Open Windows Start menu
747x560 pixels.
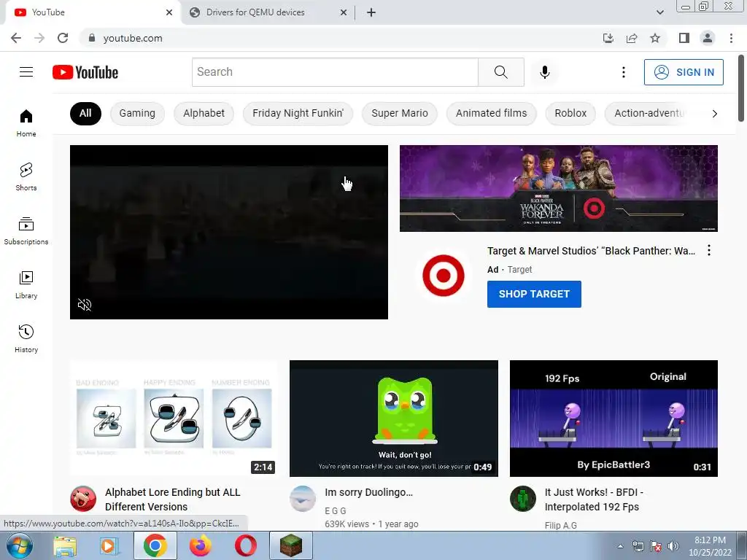[x=19, y=545]
